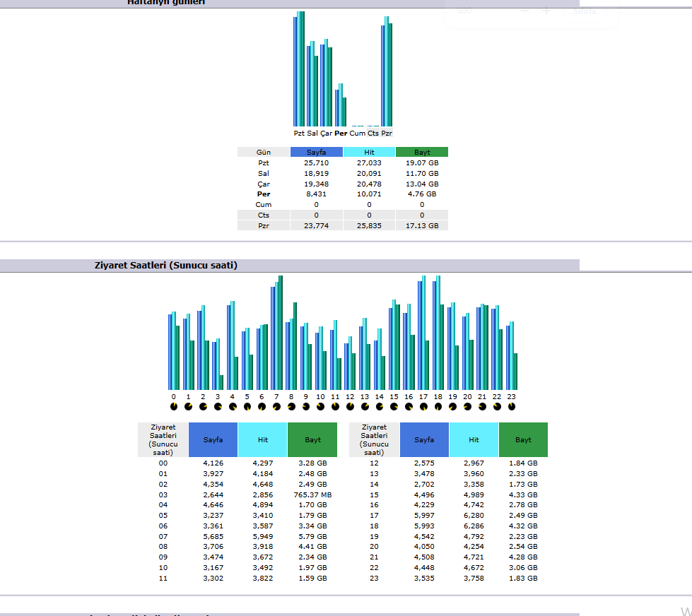Click the clock icon under hour 14

380,407
